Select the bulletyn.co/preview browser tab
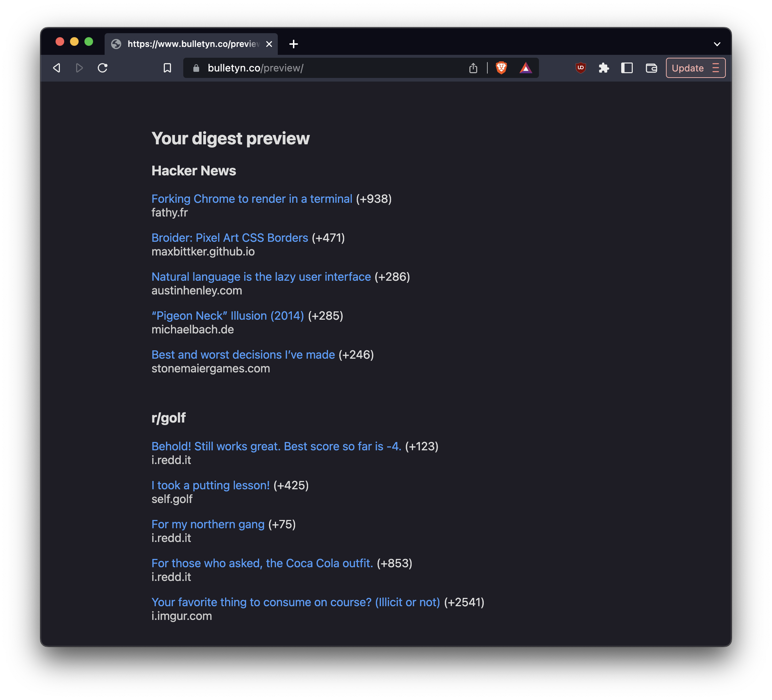Screen dimensions: 772x700 pyautogui.click(x=192, y=44)
